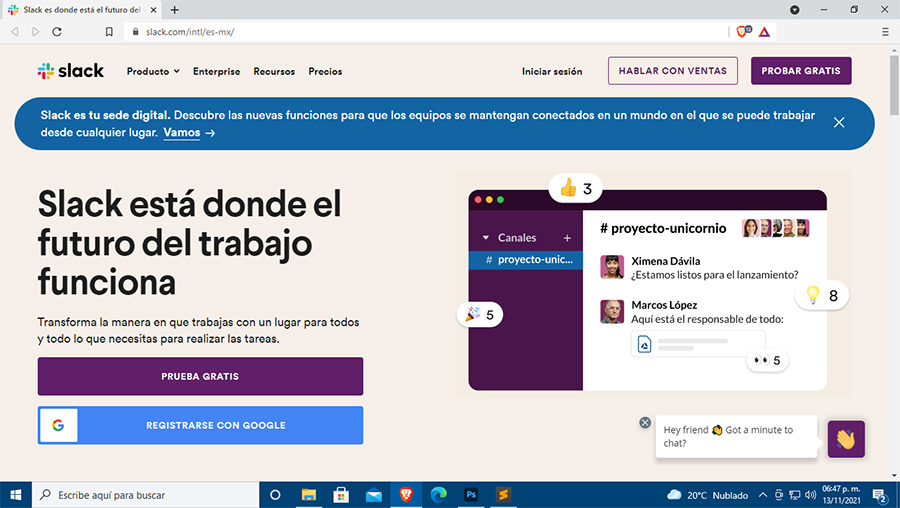Click the network icon in tray
The image size is (900, 508).
tap(795, 495)
